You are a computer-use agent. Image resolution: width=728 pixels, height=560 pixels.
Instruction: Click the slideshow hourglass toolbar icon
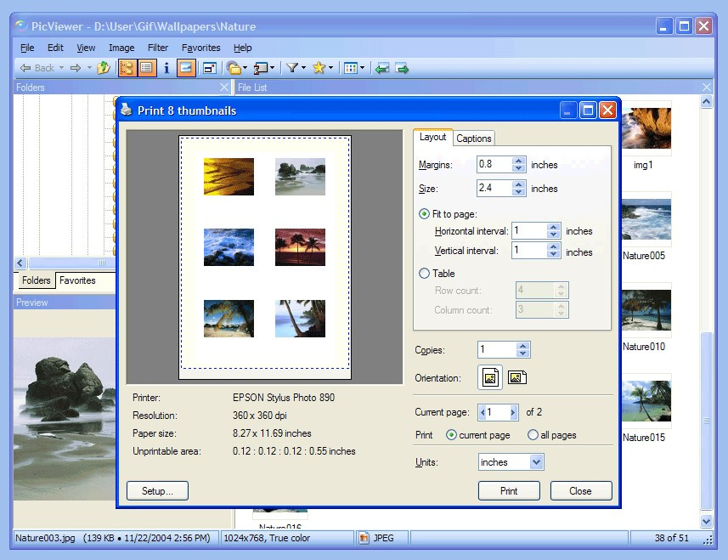[261, 68]
